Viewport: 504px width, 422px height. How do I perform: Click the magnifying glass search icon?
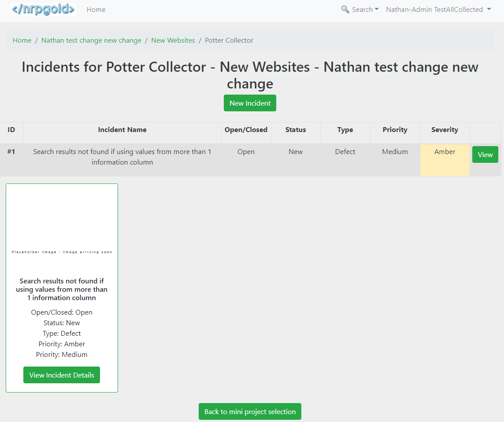click(x=345, y=9)
